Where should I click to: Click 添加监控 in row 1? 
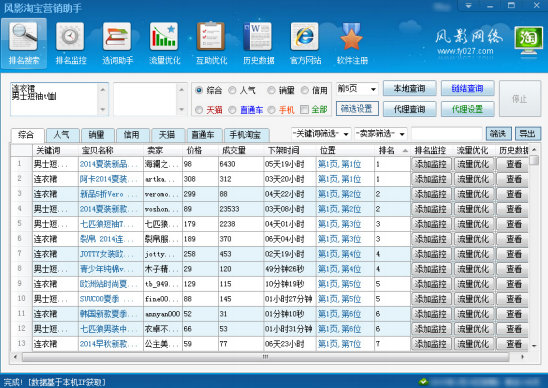[x=431, y=164]
